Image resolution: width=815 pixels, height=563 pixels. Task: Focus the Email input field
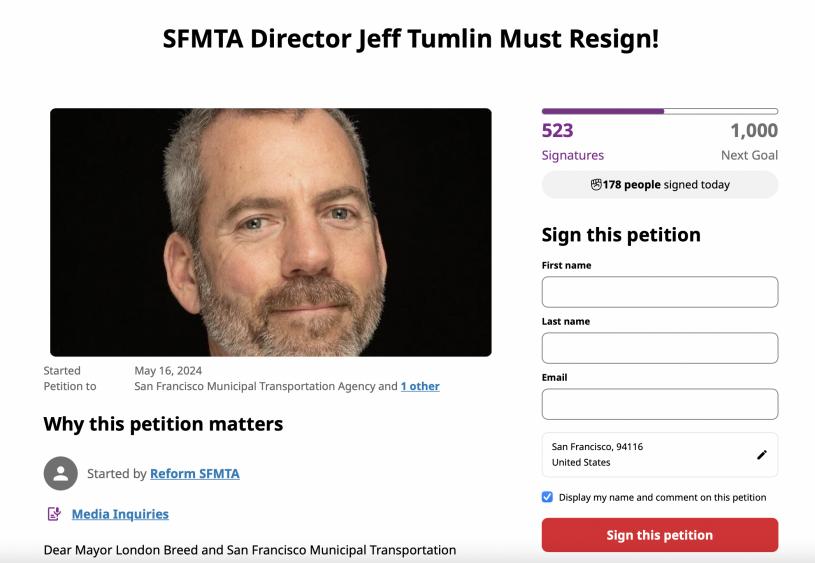[659, 404]
